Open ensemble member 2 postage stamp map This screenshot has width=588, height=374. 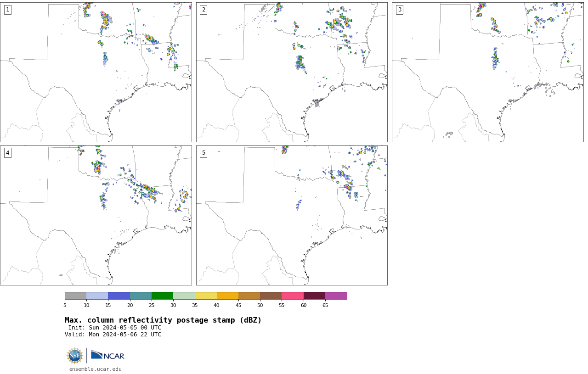[x=292, y=72]
